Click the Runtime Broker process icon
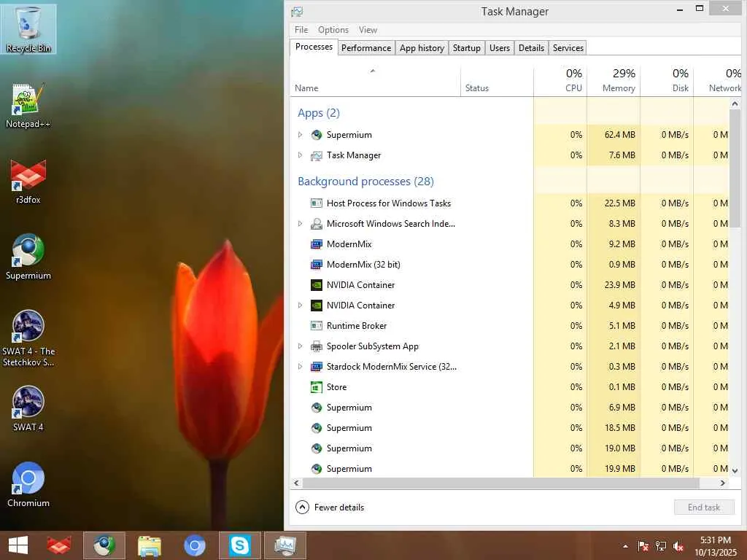 [317, 326]
